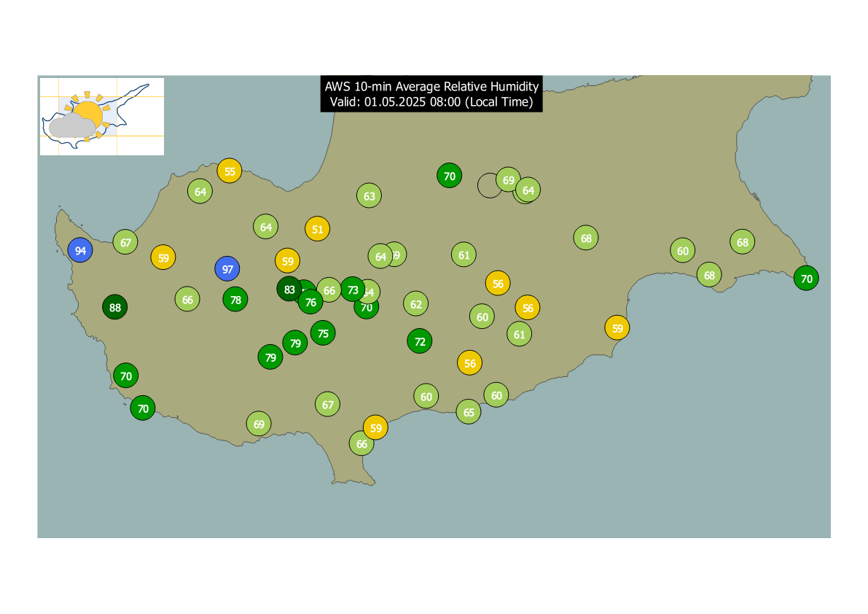Choose the green 76 station marker
The image size is (868, 614).
click(310, 302)
